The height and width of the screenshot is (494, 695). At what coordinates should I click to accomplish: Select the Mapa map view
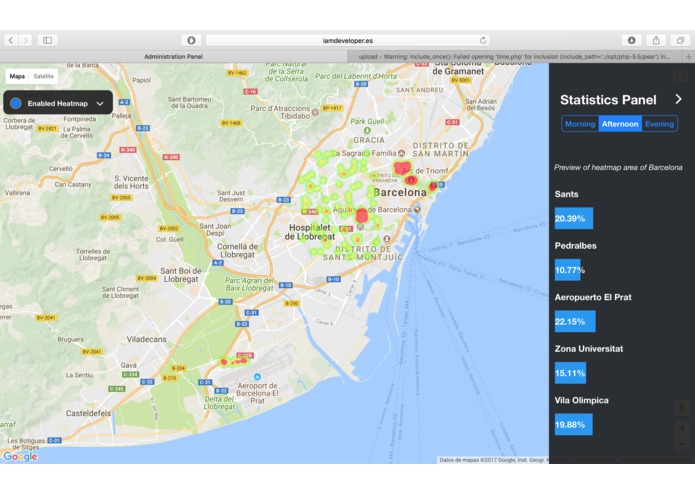pos(17,76)
